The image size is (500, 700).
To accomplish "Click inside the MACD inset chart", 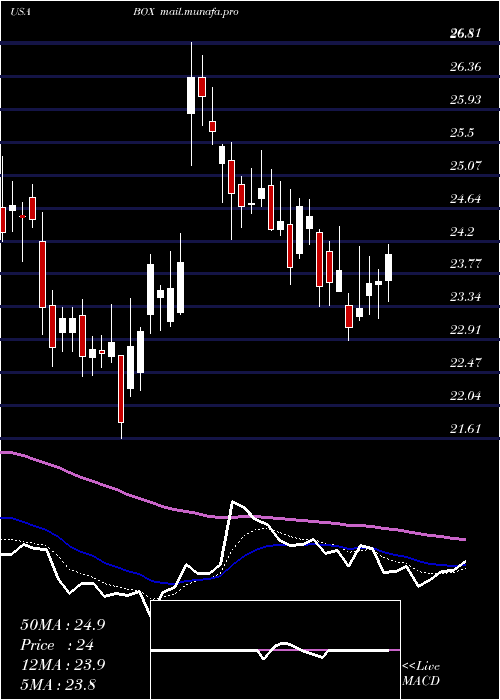I will point(275,650).
